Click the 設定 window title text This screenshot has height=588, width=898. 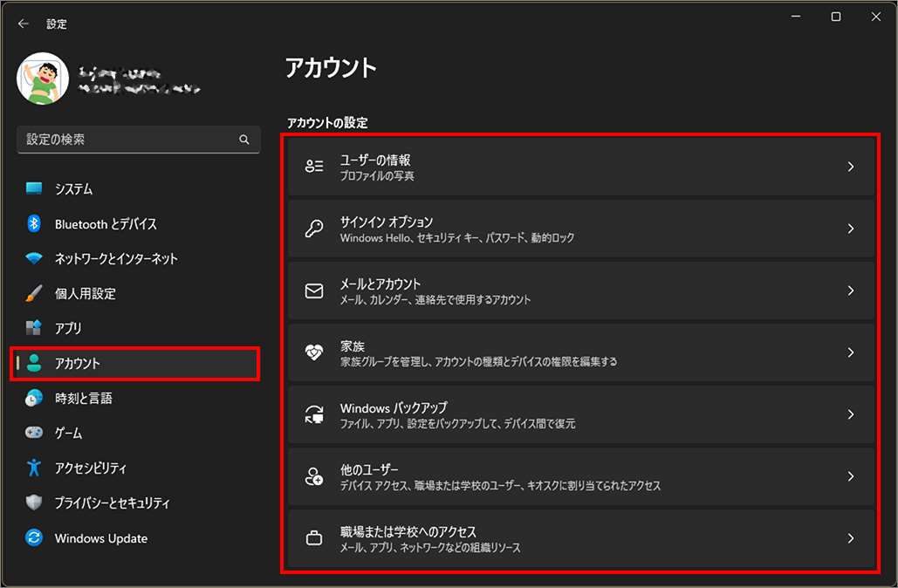57,24
